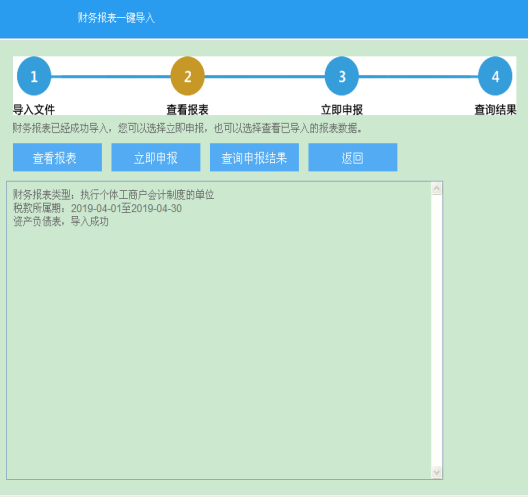Screen dimensions: 529x498
Task: Click the vertical scrollbar track of log area
Action: tap(437, 330)
